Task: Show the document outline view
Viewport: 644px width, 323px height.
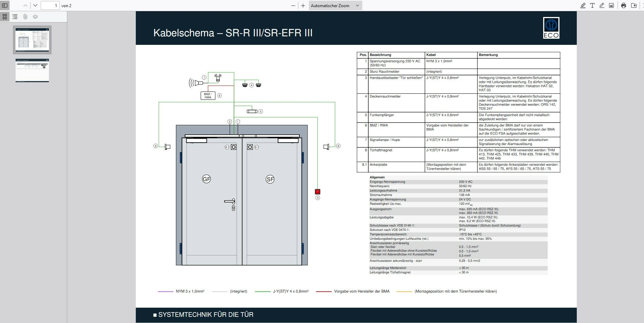Action: click(x=15, y=17)
